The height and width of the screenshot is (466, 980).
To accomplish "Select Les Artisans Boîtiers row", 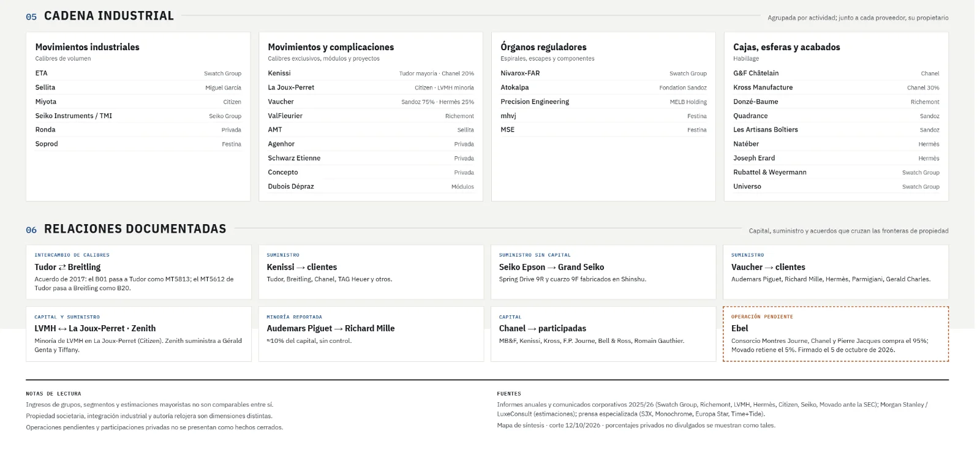I will (x=836, y=130).
